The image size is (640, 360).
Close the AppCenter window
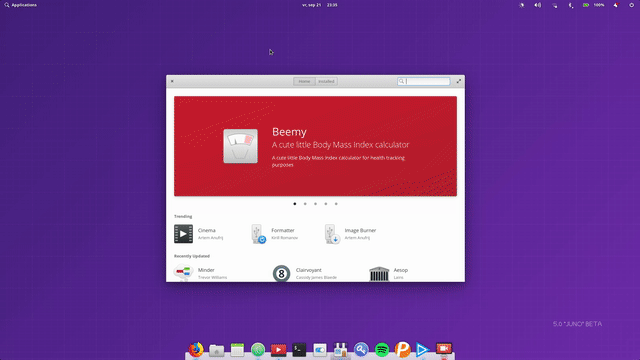pyautogui.click(x=172, y=81)
